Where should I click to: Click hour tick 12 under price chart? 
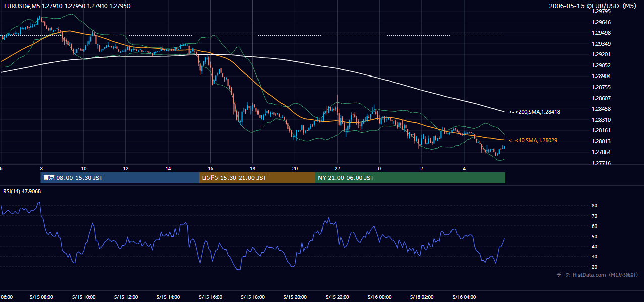click(x=126, y=168)
